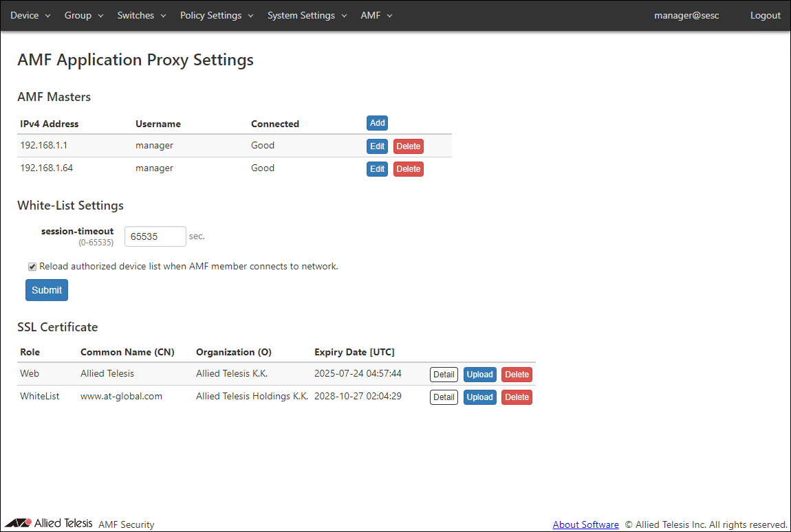The height and width of the screenshot is (532, 791).
Task: Open the Switches dropdown
Action: tap(142, 15)
